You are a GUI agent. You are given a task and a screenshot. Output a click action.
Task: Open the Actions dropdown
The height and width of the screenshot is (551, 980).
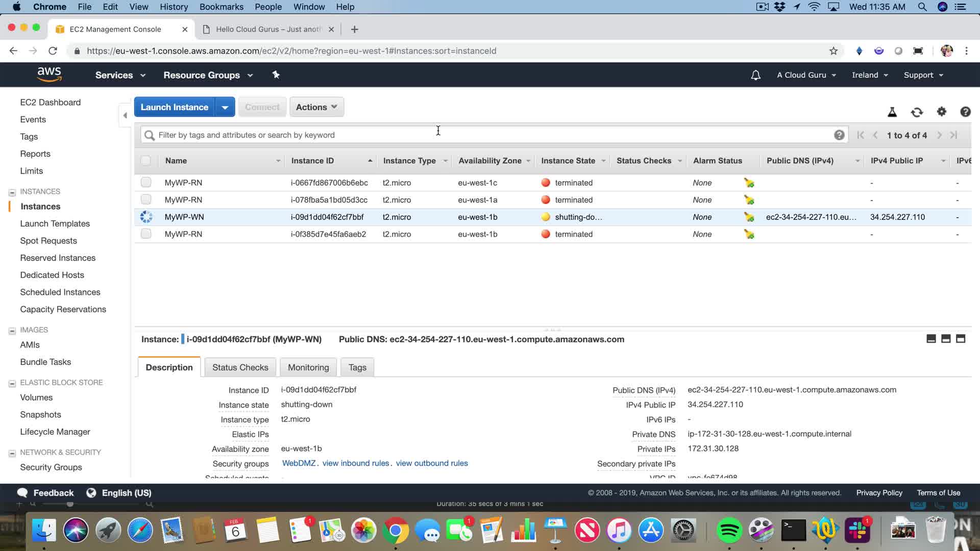[x=316, y=107]
